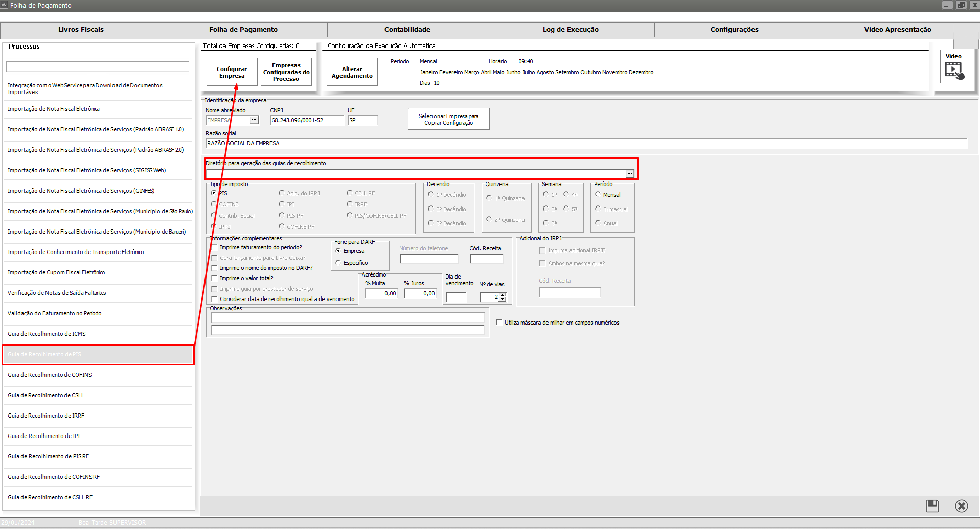The height and width of the screenshot is (529, 980).
Task: Click Configurar Empresa button
Action: tap(232, 72)
